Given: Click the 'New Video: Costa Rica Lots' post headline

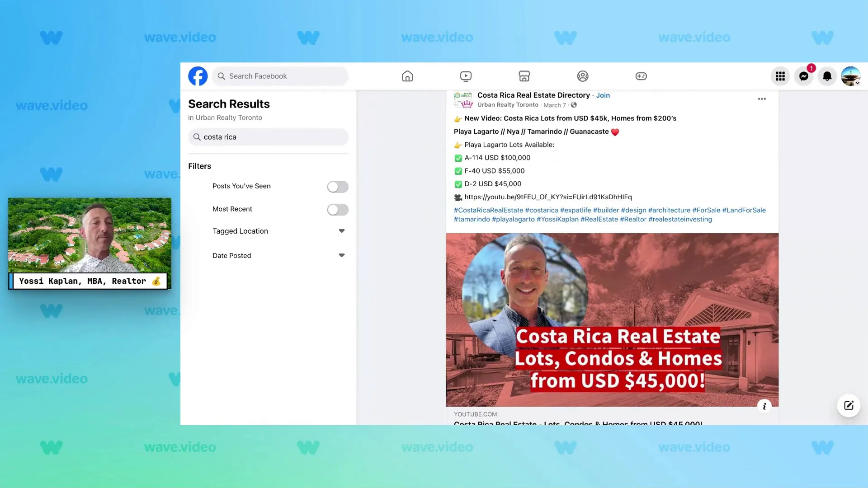Looking at the screenshot, I should click(x=570, y=118).
